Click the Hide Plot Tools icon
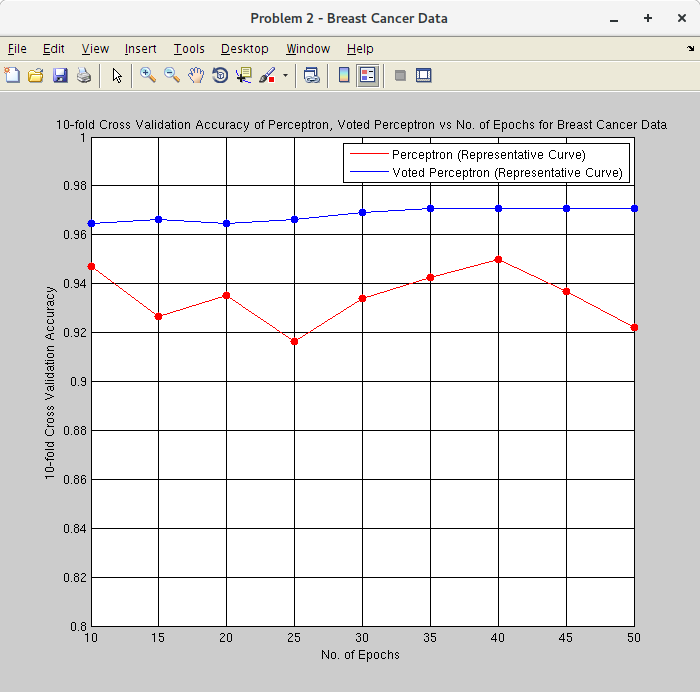 (x=400, y=75)
